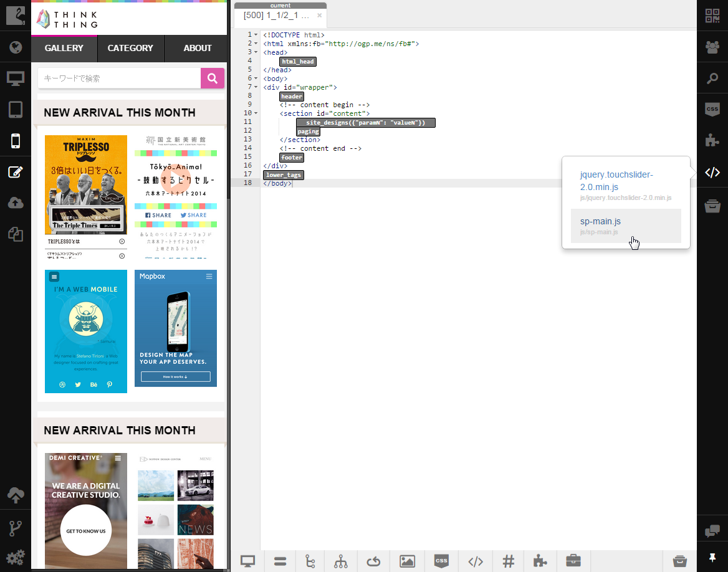Screen dimensions: 728x572
Task: Close the current editor tab
Action: pyautogui.click(x=320, y=16)
